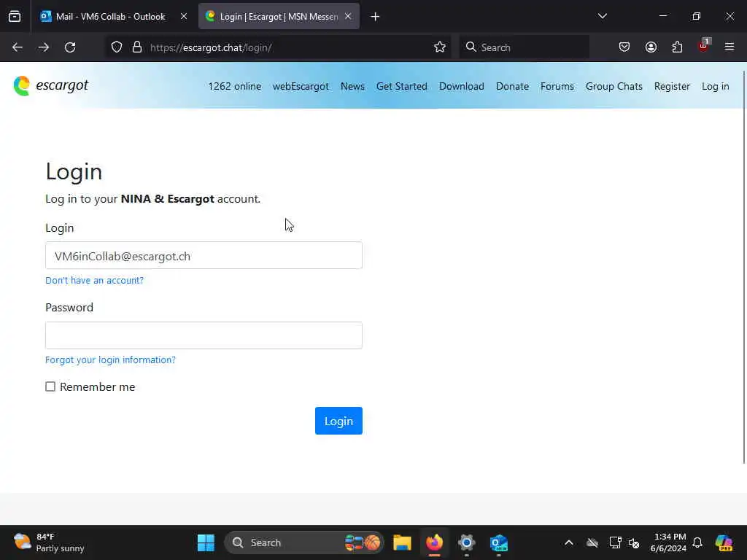Open the Donate page
This screenshot has height=560, width=747.
(512, 86)
